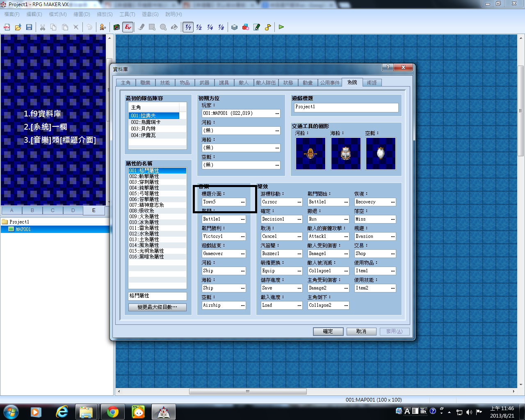
Task: Set map zoom to 1/2 scale
Action: pyautogui.click(x=199, y=27)
